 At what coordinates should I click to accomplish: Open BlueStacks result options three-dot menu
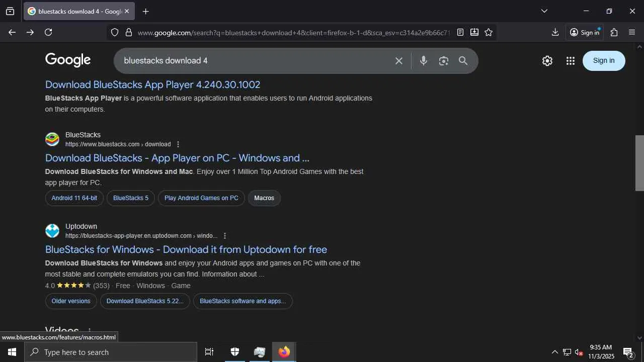(x=178, y=144)
